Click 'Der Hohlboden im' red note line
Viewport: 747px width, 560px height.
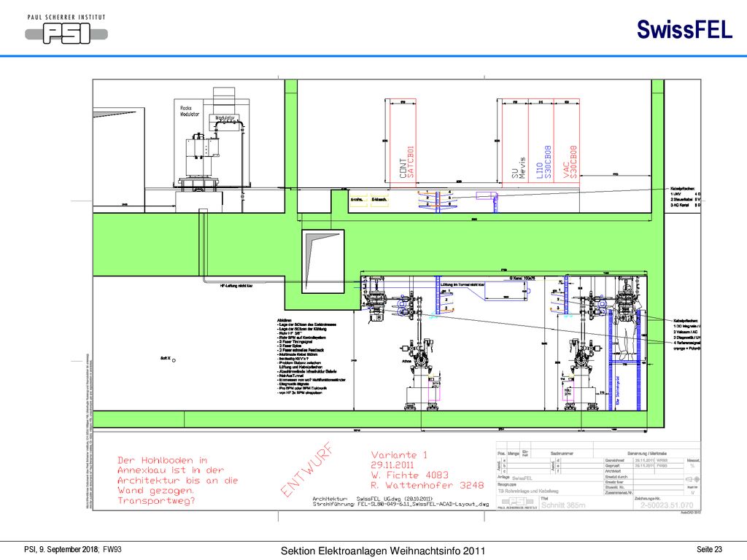click(x=163, y=460)
